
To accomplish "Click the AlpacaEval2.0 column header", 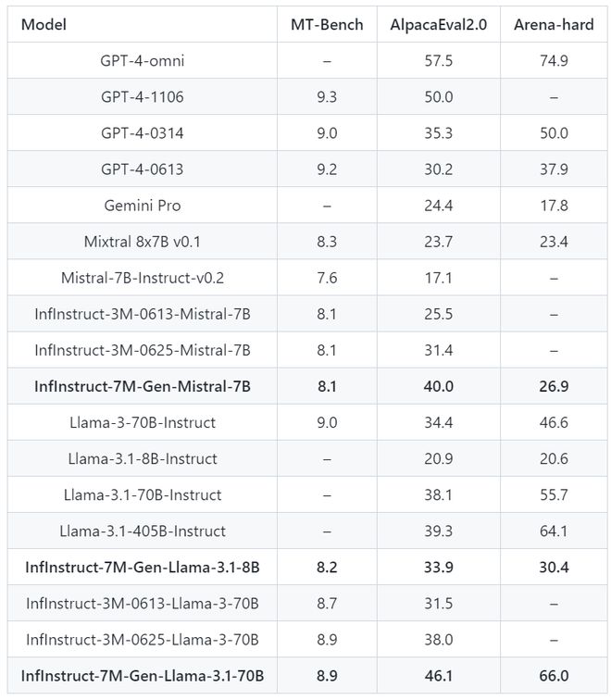I will click(438, 25).
